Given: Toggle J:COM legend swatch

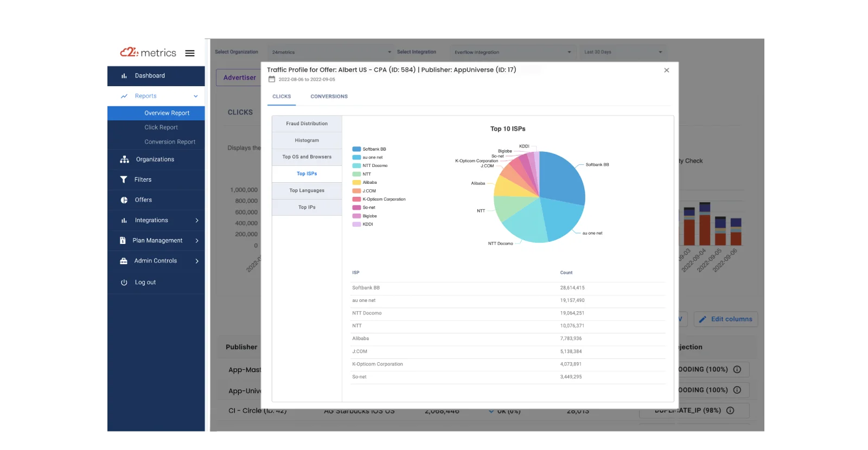Looking at the screenshot, I should (356, 191).
